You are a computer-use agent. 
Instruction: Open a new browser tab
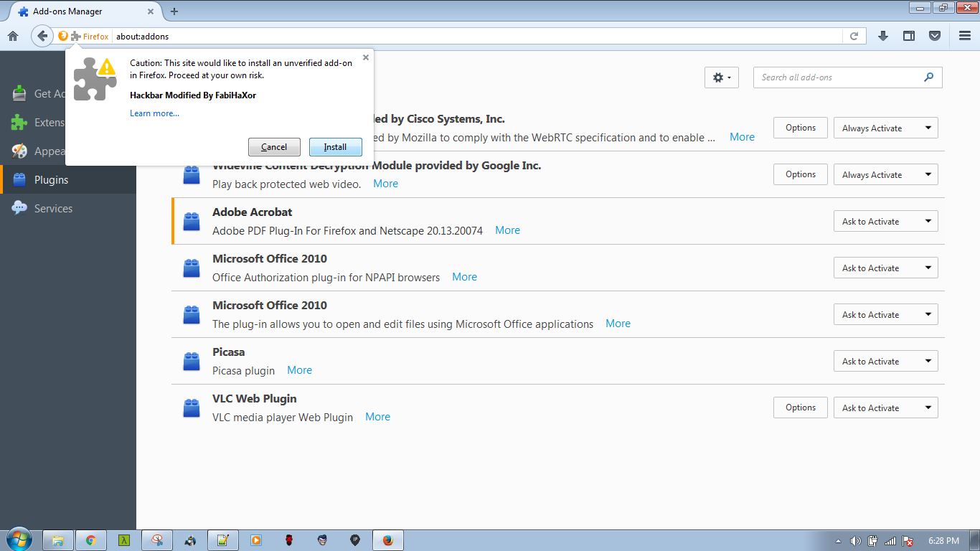click(x=174, y=11)
